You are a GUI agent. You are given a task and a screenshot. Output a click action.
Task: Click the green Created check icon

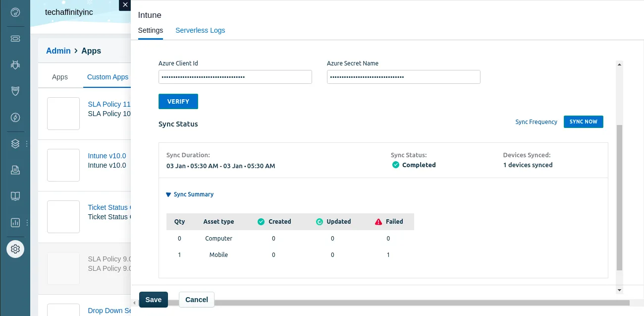[261, 222]
